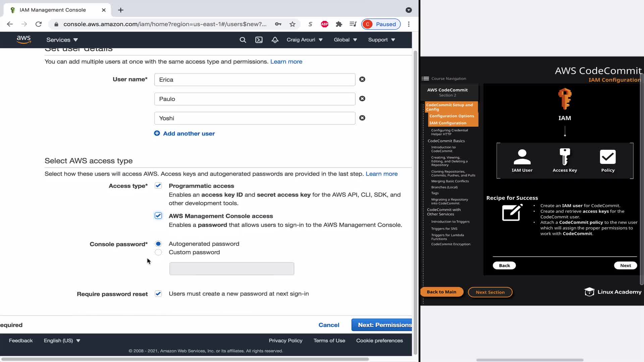The image size is (644, 362).
Task: Click the Next: Permissions button
Action: 382,325
